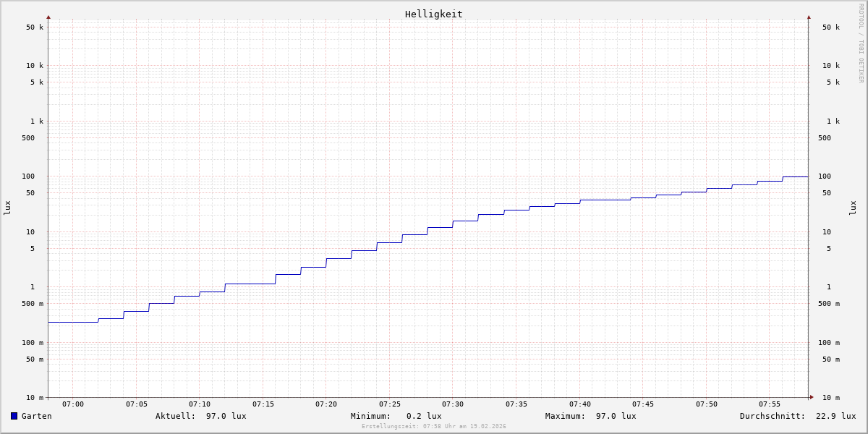The width and height of the screenshot is (868, 434).
Task: Click the Durchschnitt 22.9 lux value
Action: 835,416
